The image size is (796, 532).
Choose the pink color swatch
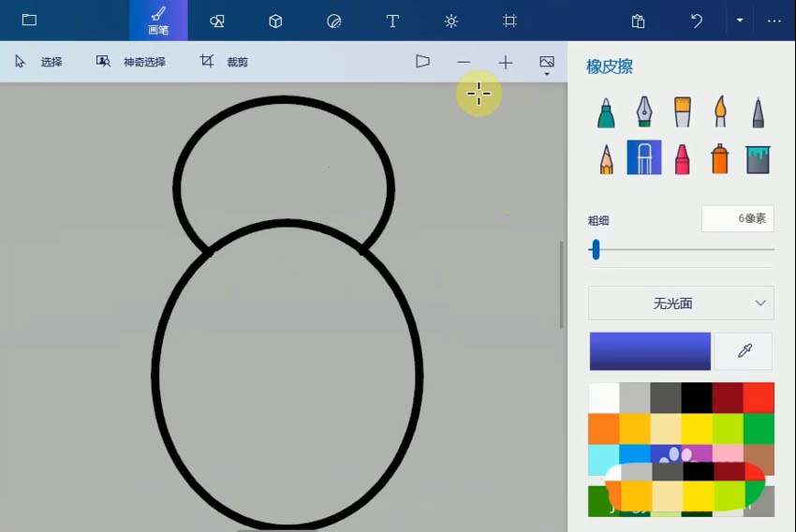pyautogui.click(x=728, y=452)
